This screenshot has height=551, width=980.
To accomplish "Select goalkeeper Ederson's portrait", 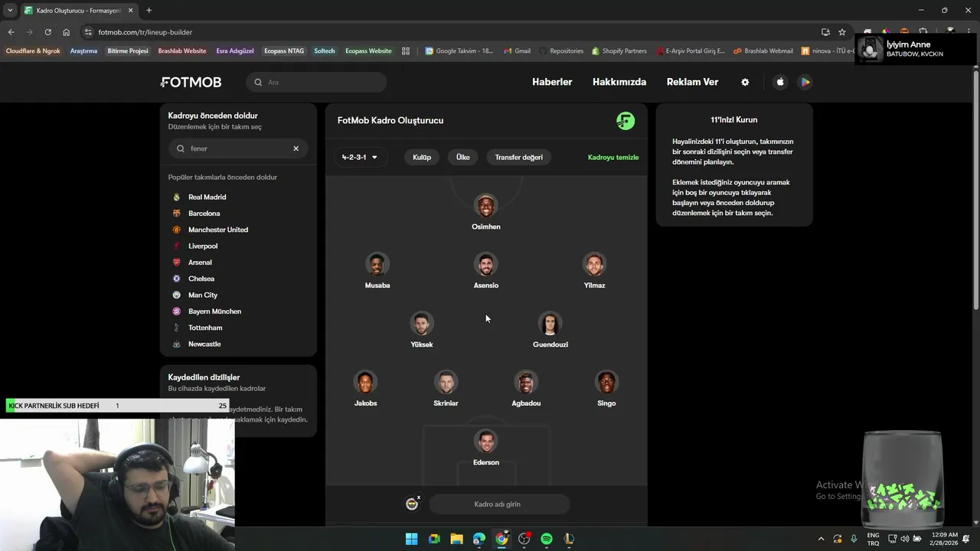I will (x=486, y=442).
